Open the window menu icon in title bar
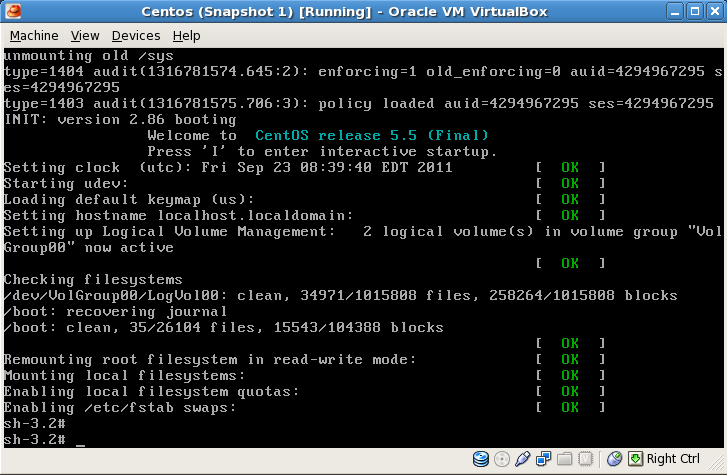Screen dimensions: 727x475 [13, 13]
